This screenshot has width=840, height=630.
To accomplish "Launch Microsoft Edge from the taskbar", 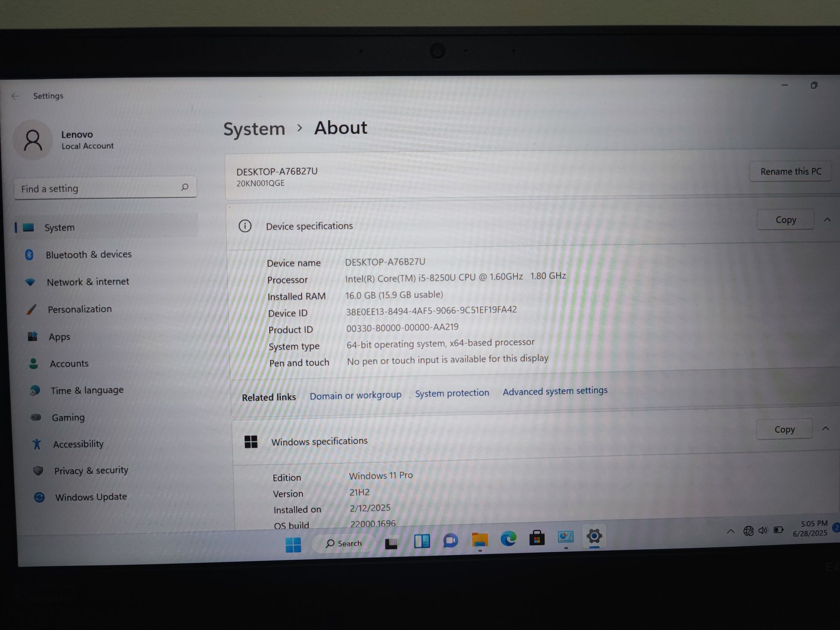I will (508, 538).
